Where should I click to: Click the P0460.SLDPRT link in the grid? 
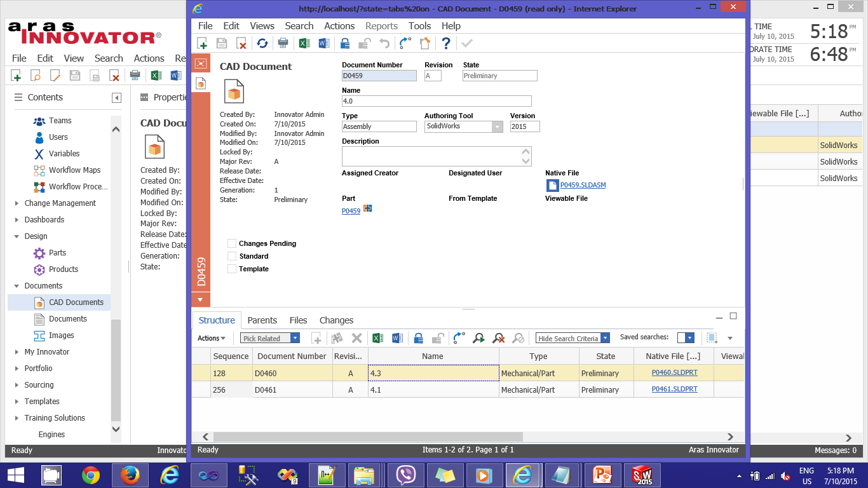pos(674,373)
